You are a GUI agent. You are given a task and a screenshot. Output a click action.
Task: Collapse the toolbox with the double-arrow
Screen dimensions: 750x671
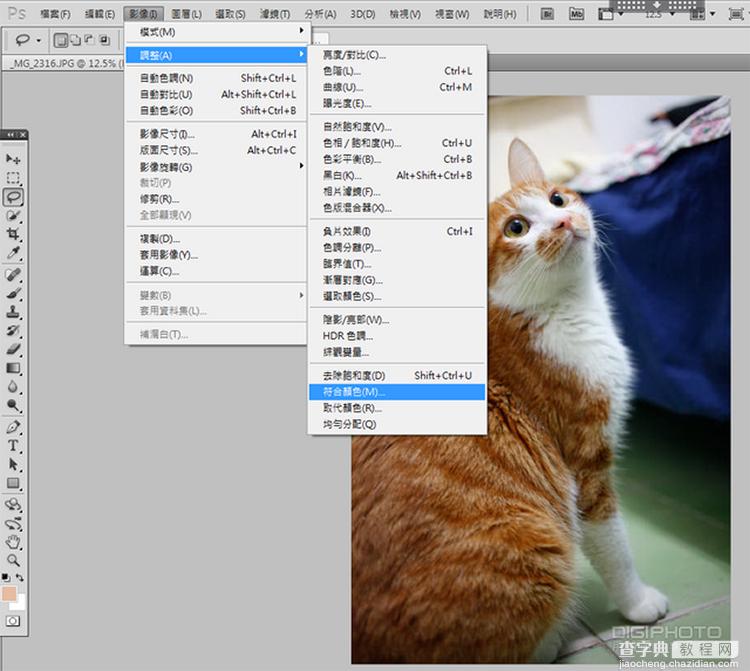tap(10, 135)
